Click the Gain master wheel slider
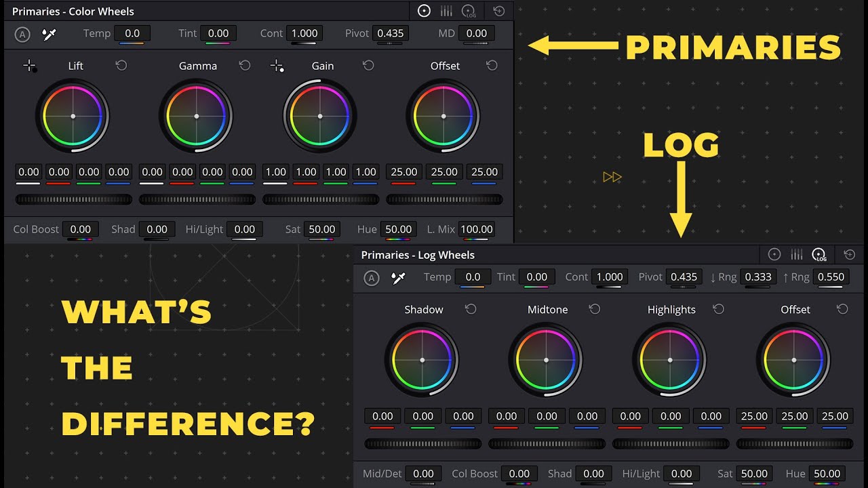The image size is (868, 488). click(321, 199)
